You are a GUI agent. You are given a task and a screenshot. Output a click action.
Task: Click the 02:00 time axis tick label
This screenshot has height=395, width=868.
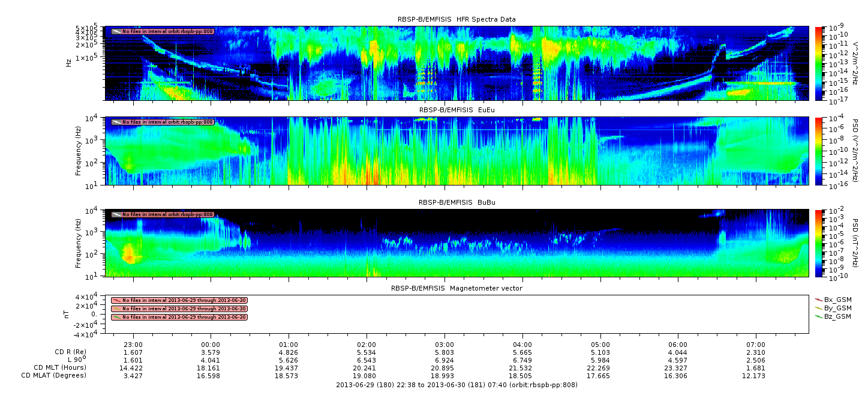pos(367,345)
